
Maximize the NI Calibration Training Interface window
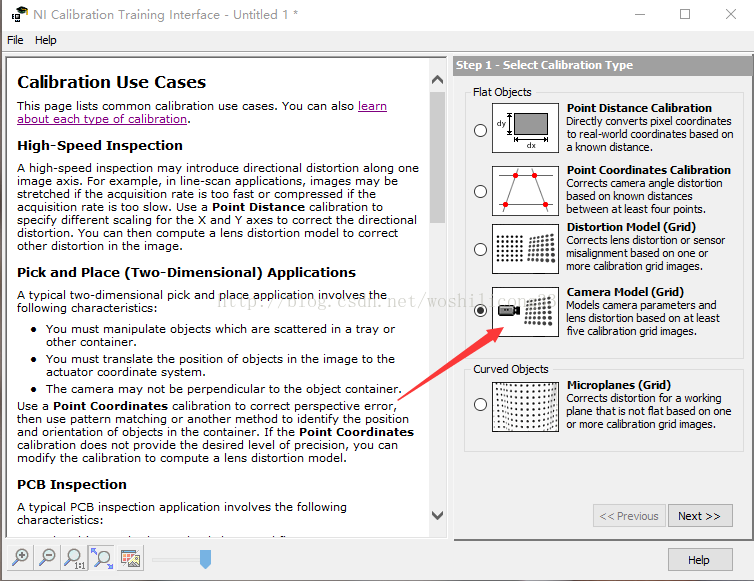(685, 14)
